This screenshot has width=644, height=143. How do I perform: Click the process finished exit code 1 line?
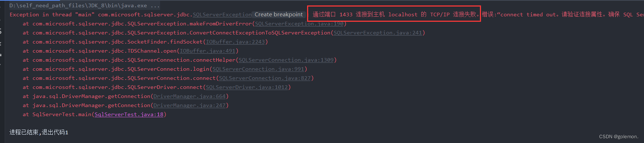pyautogui.click(x=39, y=132)
